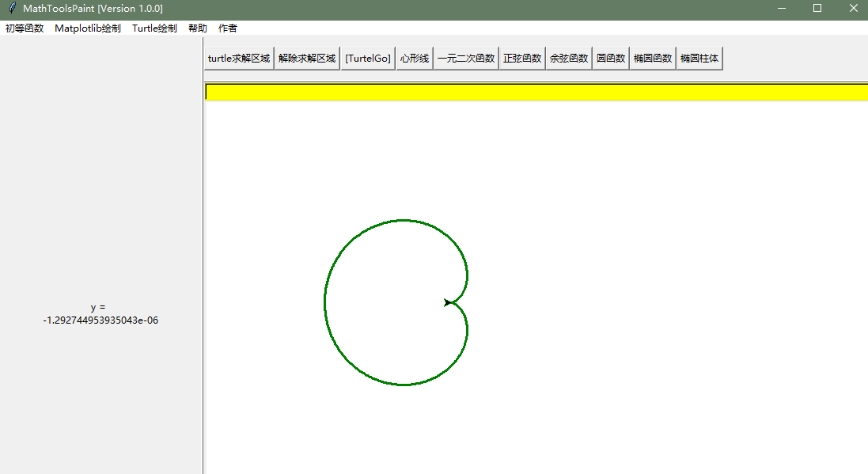Click the 椭圆柱体 button

click(699, 58)
